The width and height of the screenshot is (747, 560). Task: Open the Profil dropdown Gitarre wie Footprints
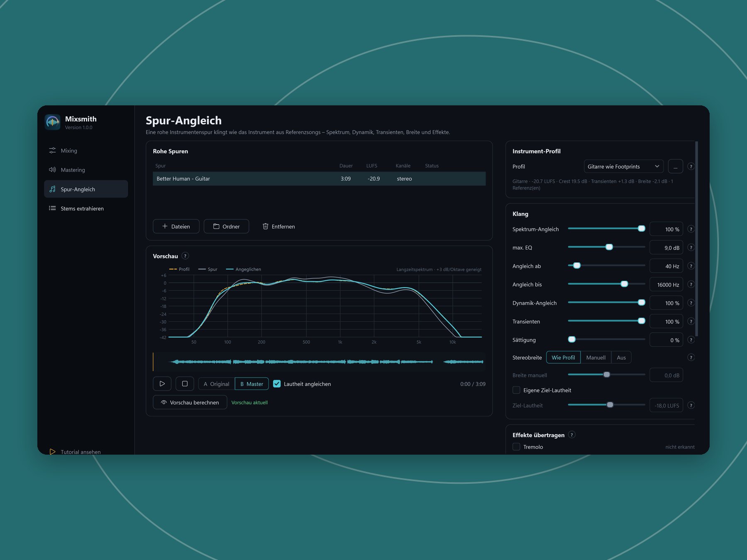pos(623,166)
